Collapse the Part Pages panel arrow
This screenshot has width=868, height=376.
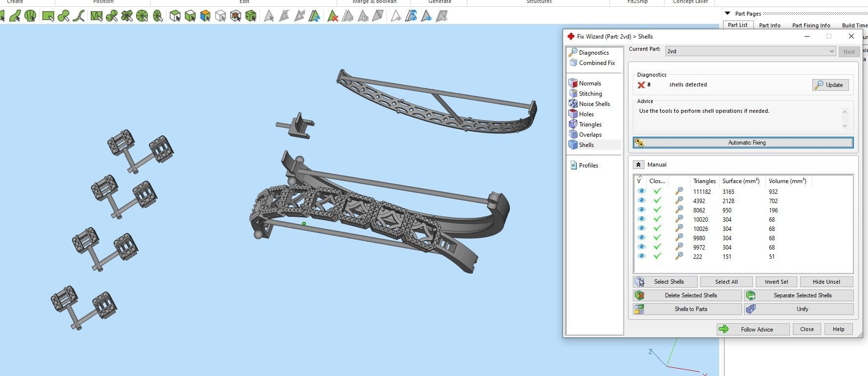[727, 13]
